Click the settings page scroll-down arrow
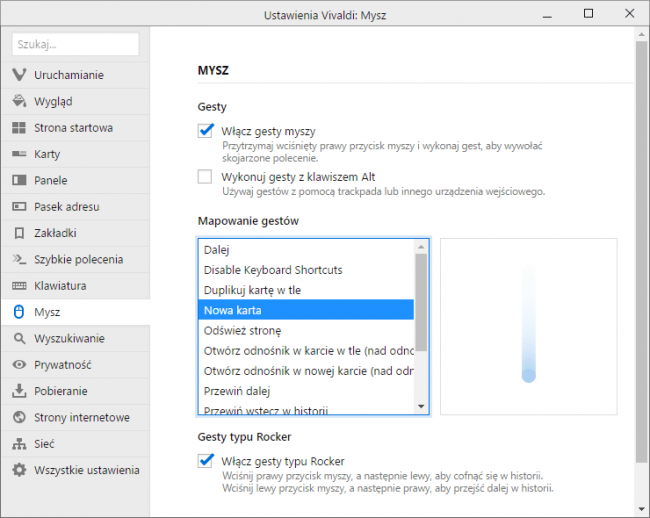Screen dimensions: 650x518 (641, 509)
